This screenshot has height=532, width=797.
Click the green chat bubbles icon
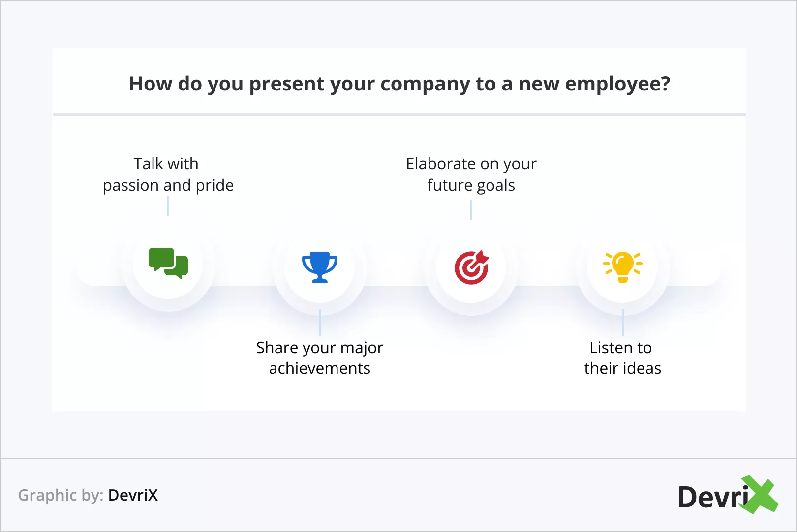tap(168, 264)
